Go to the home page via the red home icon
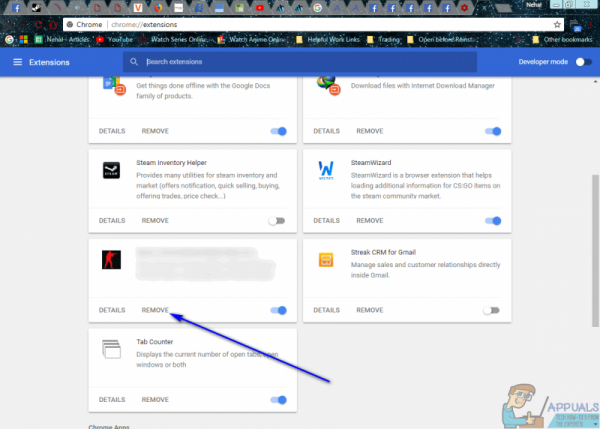The image size is (600, 429). [x=53, y=25]
